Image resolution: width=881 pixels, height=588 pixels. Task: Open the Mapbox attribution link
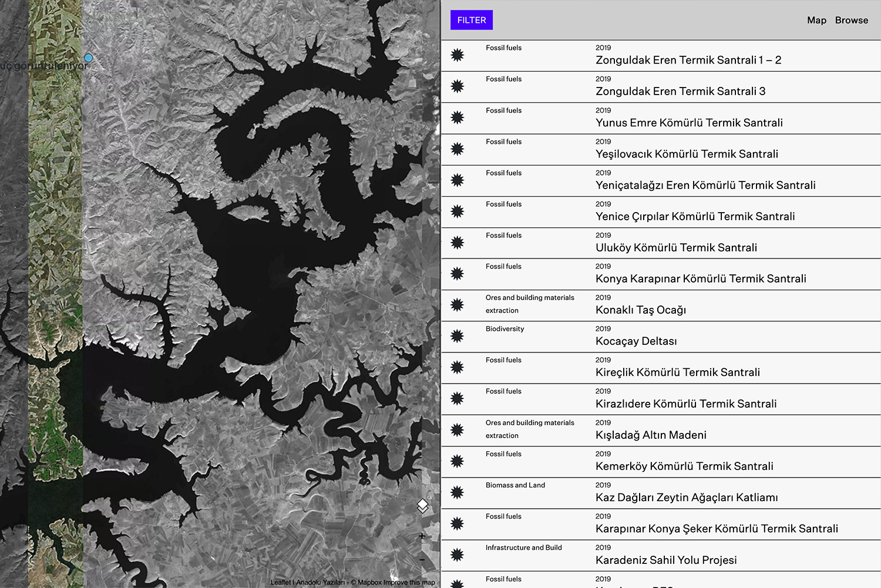tap(369, 583)
